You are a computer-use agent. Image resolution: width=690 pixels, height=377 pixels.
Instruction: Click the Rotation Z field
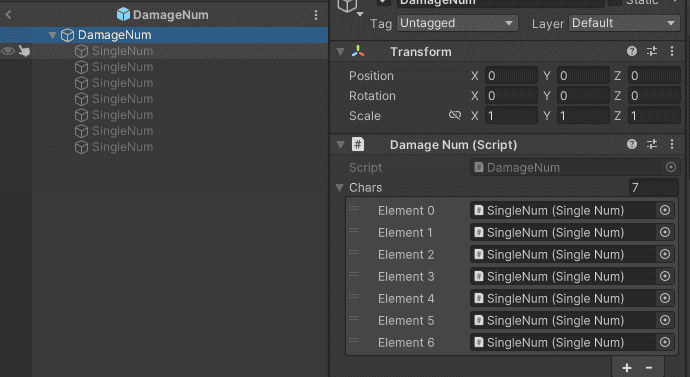point(654,96)
